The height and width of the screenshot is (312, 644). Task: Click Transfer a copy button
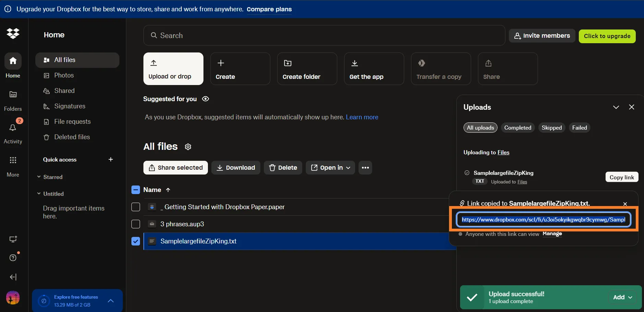pos(441,69)
